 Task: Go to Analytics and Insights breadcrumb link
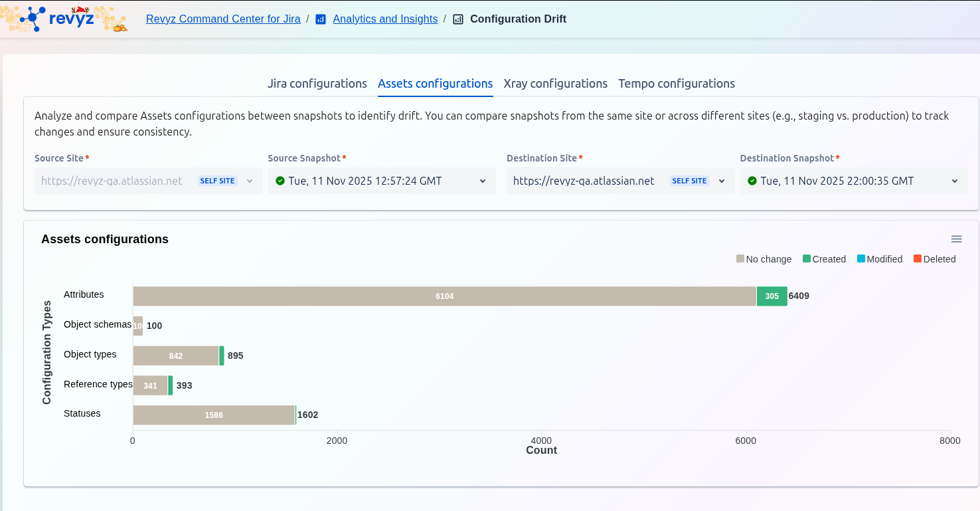(x=385, y=19)
